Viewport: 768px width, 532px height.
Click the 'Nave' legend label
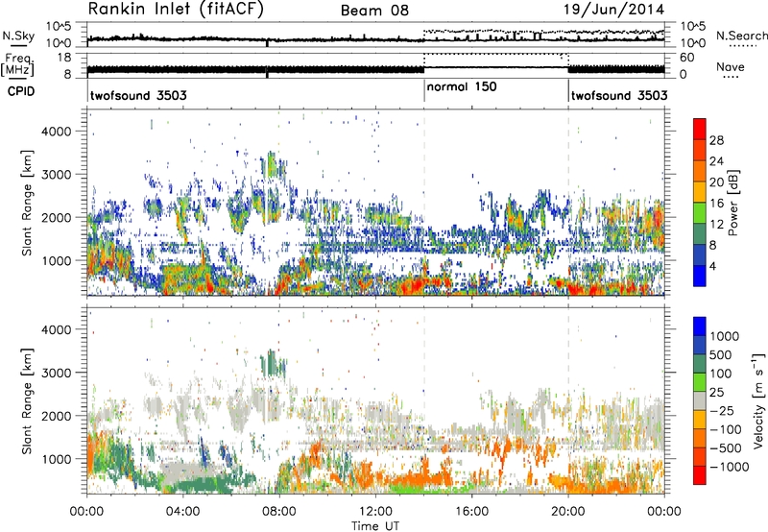click(x=731, y=67)
